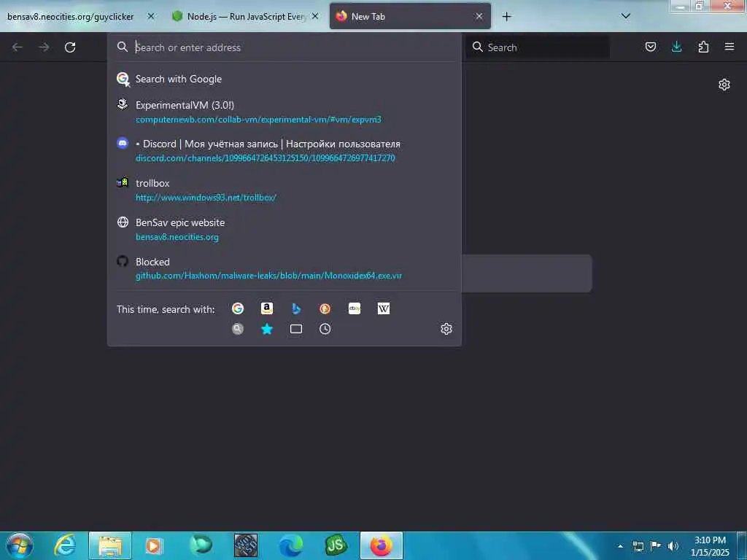The image size is (747, 560).
Task: Open the Pocket save icon
Action: pos(650,47)
